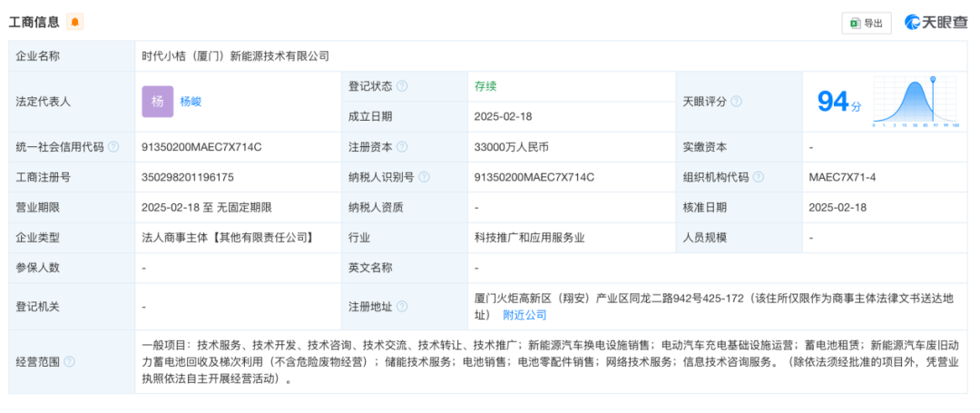Click the 工商注册号 label cell
Screen dimensions: 980x413
point(72,177)
